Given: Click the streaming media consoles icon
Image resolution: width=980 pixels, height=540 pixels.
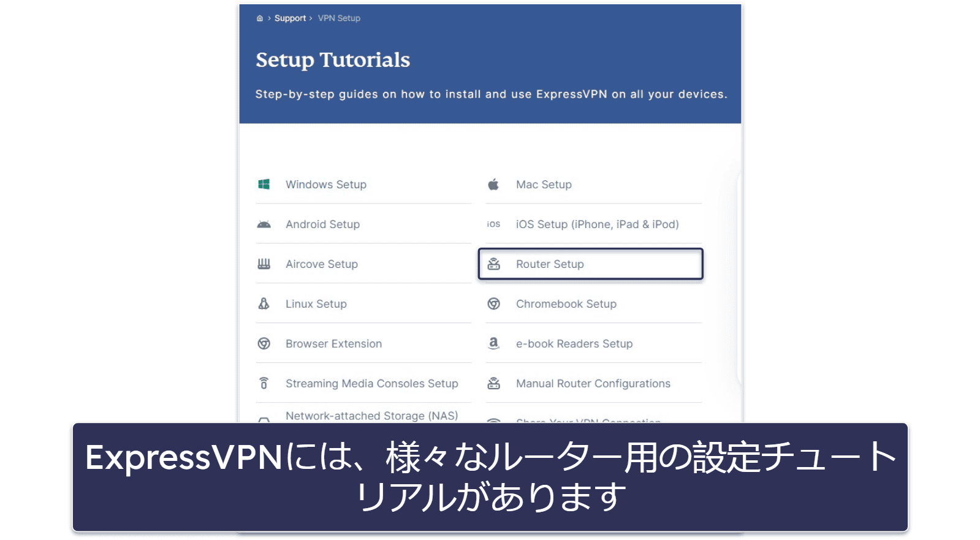Looking at the screenshot, I should (x=264, y=383).
